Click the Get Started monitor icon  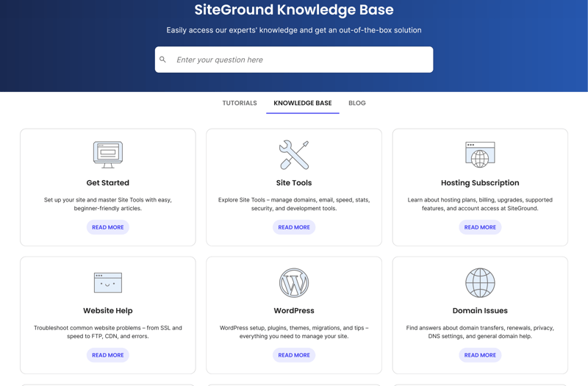[108, 154]
